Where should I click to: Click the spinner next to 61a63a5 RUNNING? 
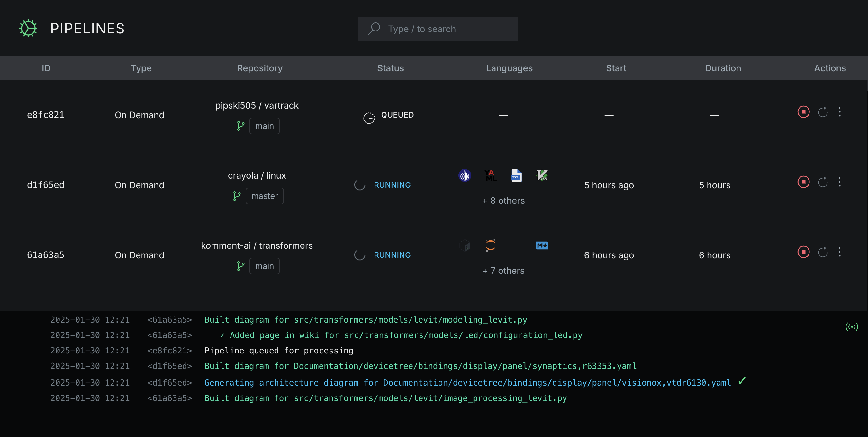tap(359, 255)
